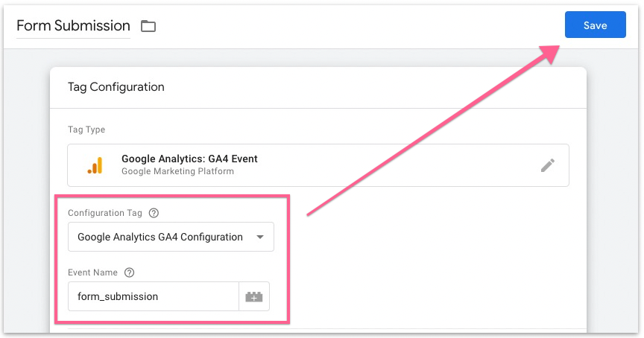The width and height of the screenshot is (644, 338).
Task: Click the Google Analytics bar chart logo
Action: 95,165
